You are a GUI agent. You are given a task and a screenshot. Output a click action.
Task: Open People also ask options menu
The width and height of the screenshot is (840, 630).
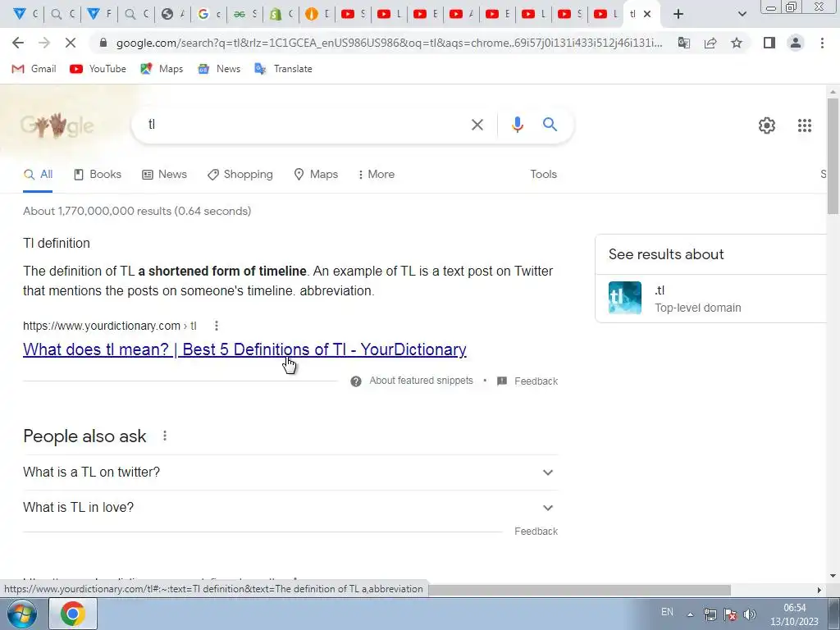coord(164,436)
